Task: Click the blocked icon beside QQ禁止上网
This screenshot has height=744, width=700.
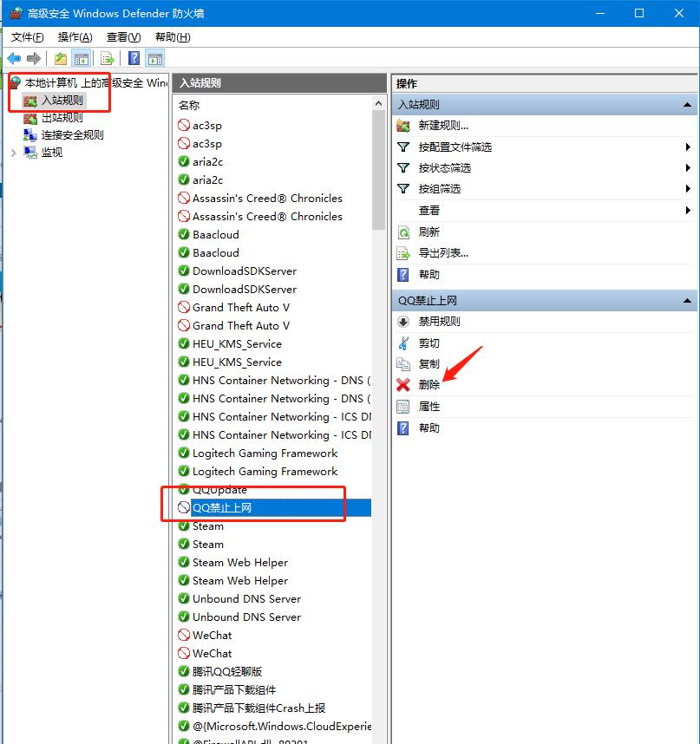Action: 184,507
